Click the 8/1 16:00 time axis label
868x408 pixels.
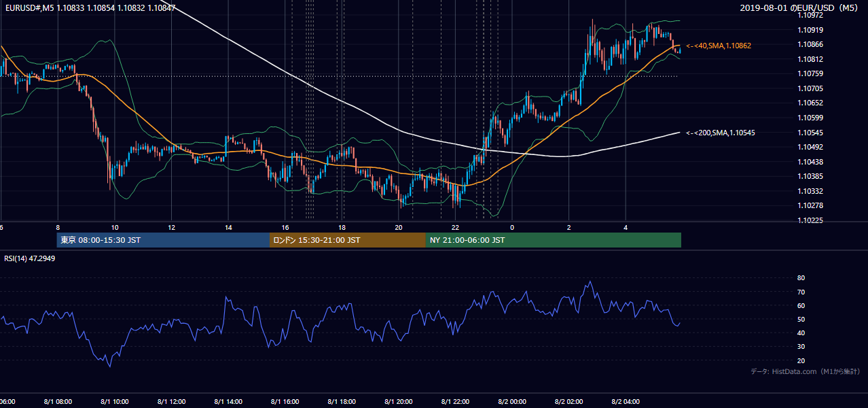[x=285, y=401]
